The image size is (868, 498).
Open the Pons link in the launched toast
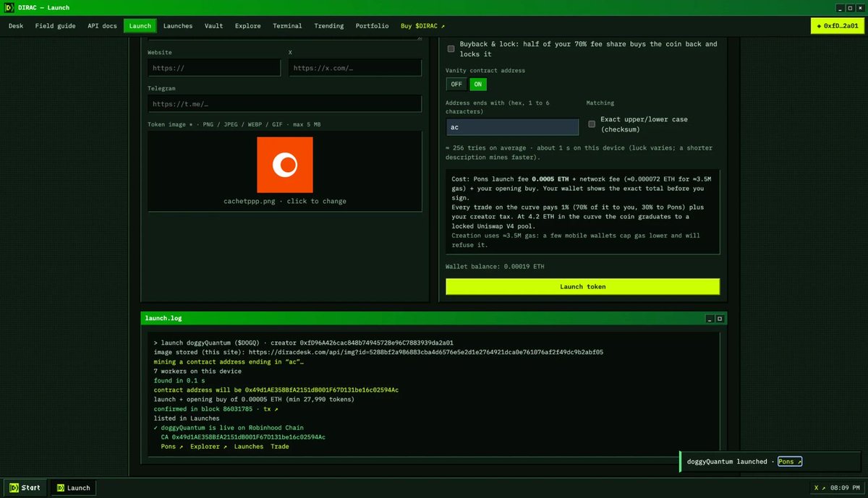pos(790,461)
